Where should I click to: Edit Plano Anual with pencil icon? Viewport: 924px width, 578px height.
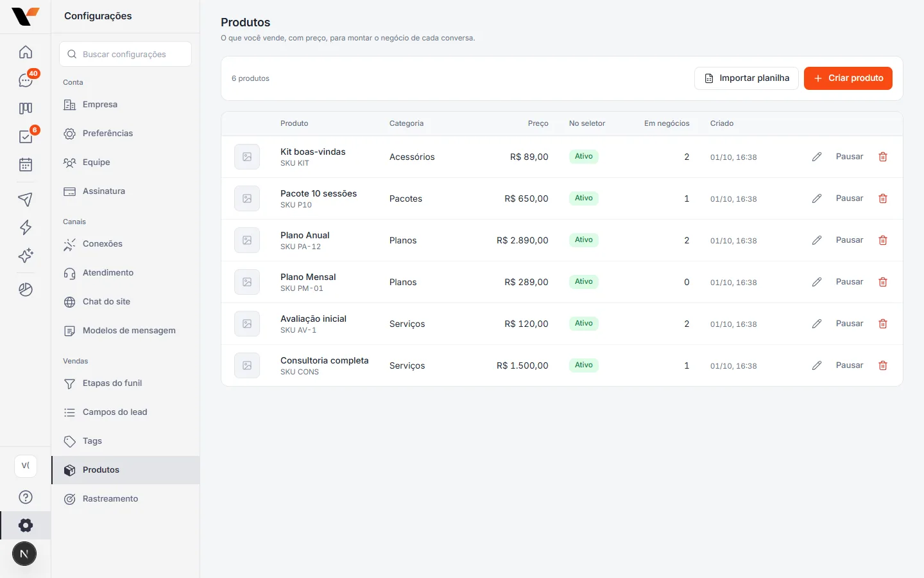click(x=817, y=240)
